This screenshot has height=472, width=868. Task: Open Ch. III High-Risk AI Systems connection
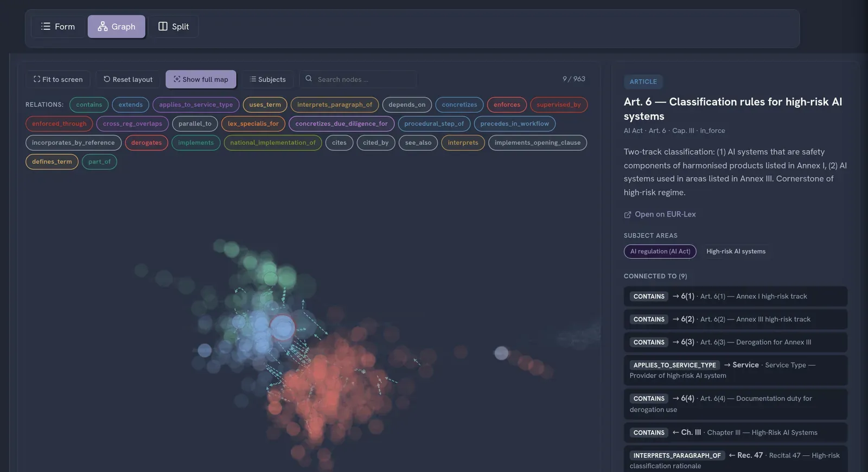pyautogui.click(x=736, y=432)
